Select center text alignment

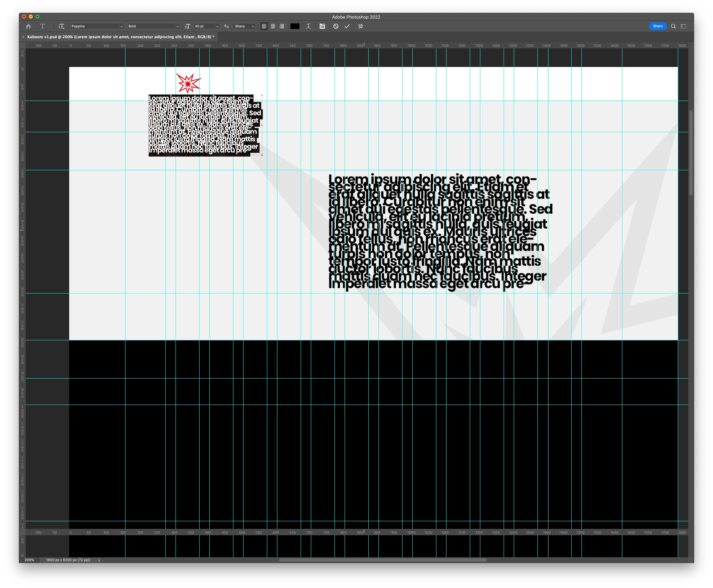click(x=273, y=26)
